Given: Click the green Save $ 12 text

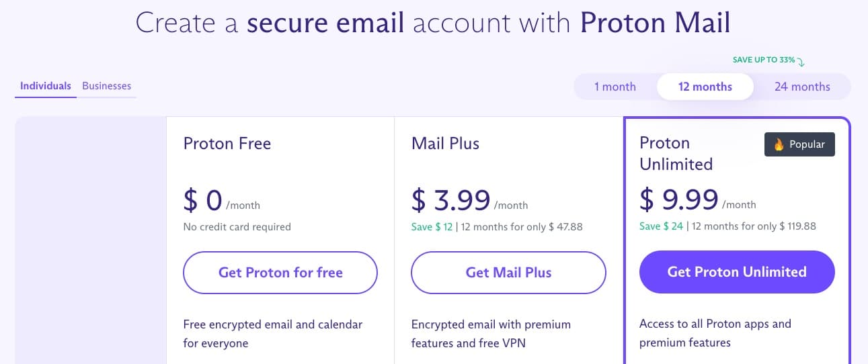Looking at the screenshot, I should [432, 227].
